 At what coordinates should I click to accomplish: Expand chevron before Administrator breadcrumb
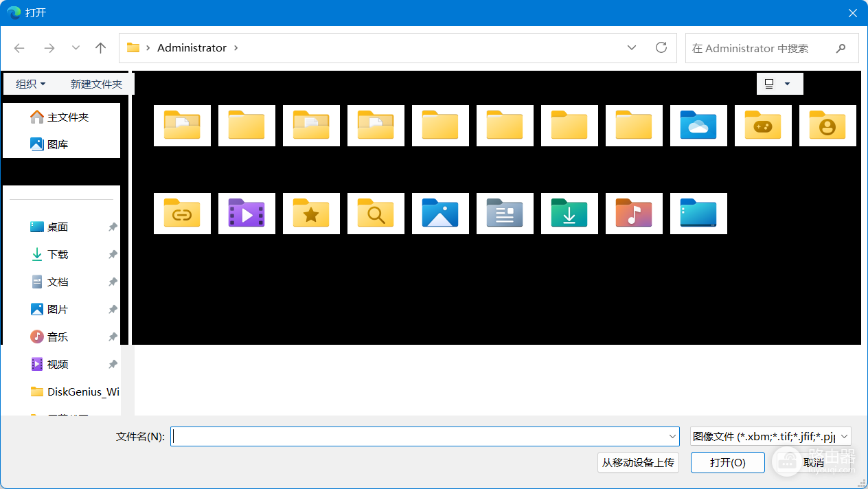point(148,48)
